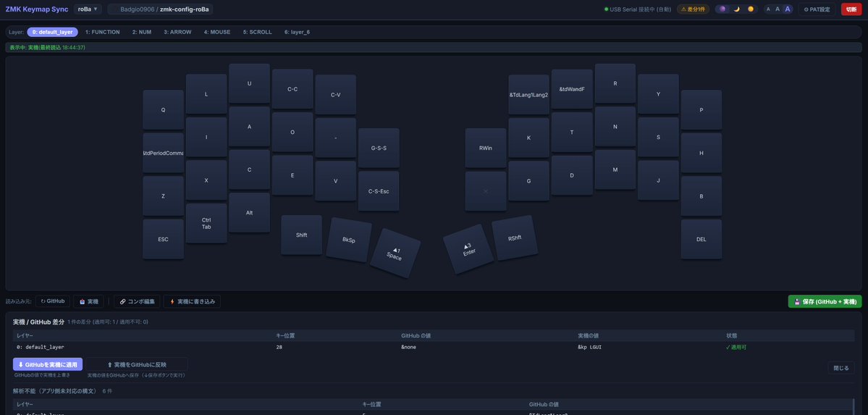
Task: Select the hyphen - key
Action: [335, 138]
